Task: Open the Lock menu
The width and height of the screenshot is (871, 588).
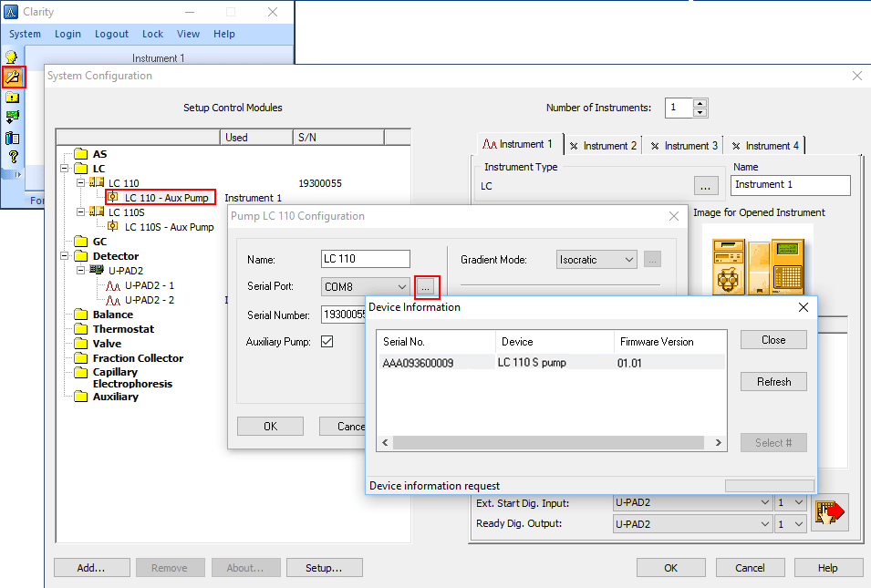Action: (x=152, y=34)
